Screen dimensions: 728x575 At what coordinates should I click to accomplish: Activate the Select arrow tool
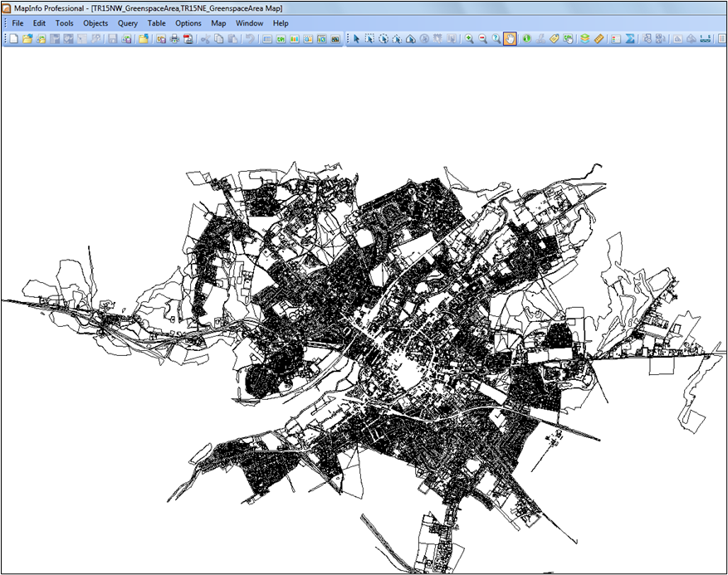pyautogui.click(x=357, y=38)
